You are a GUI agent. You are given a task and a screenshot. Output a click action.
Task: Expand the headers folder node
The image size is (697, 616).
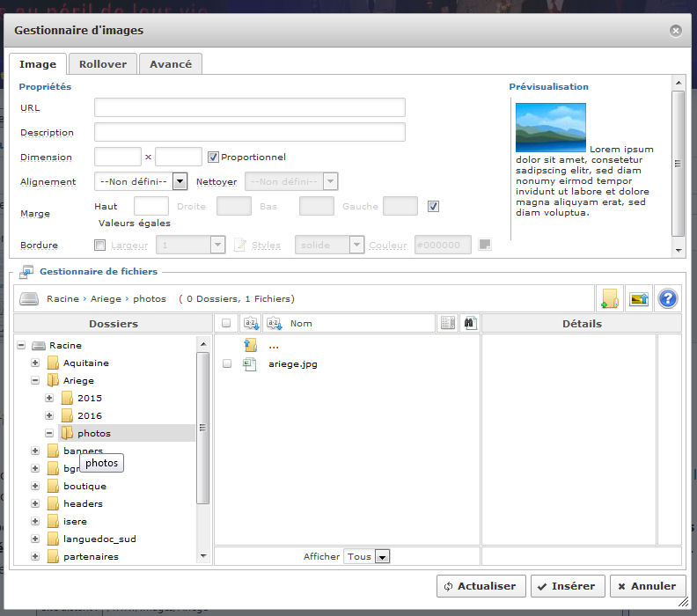point(35,503)
